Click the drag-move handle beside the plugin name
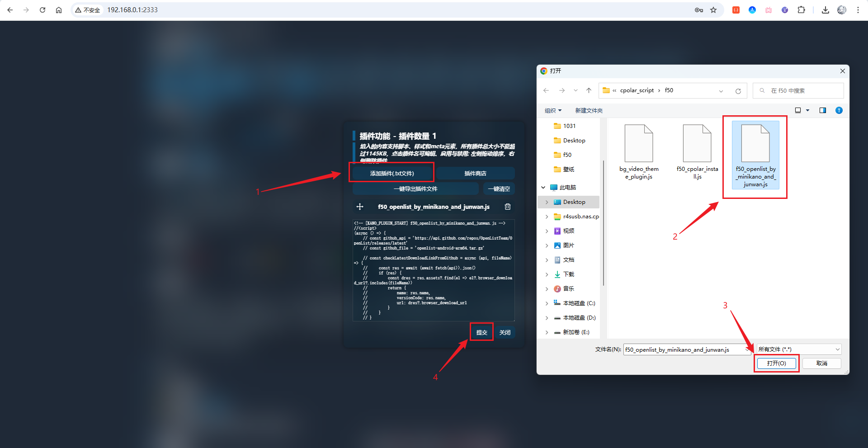868x448 pixels. click(360, 207)
